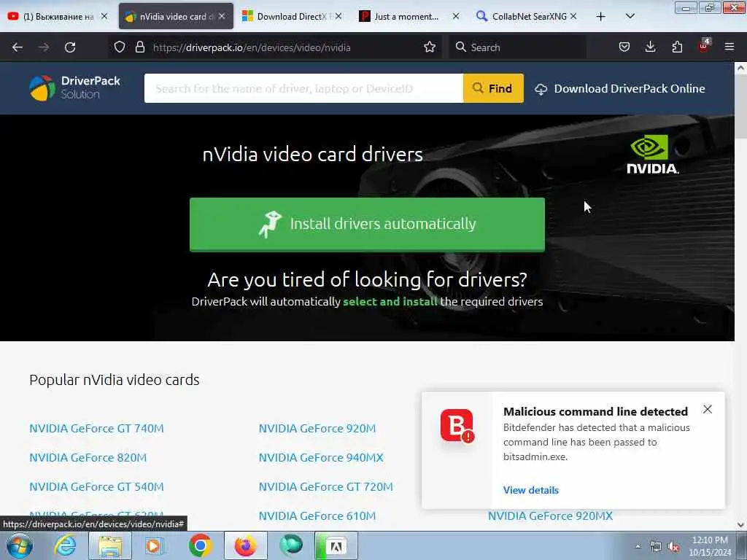This screenshot has height=560, width=747.
Task: Focus the Firefox Search box
Action: [517, 47]
